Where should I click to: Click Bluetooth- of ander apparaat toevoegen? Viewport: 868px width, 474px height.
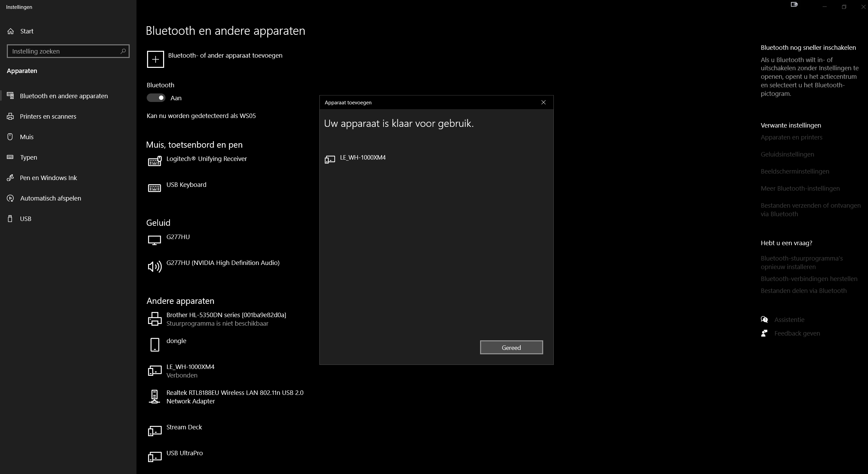coord(225,55)
